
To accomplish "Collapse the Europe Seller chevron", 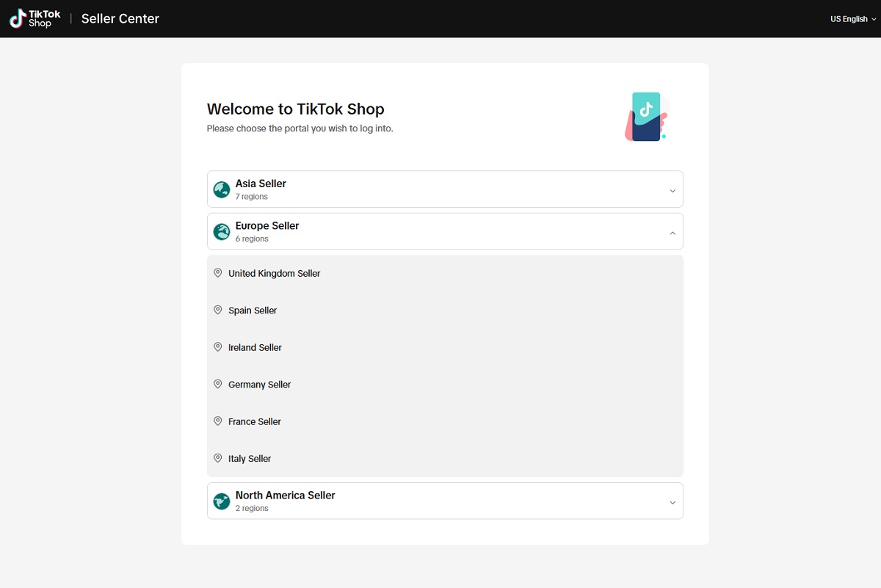I will (x=672, y=233).
